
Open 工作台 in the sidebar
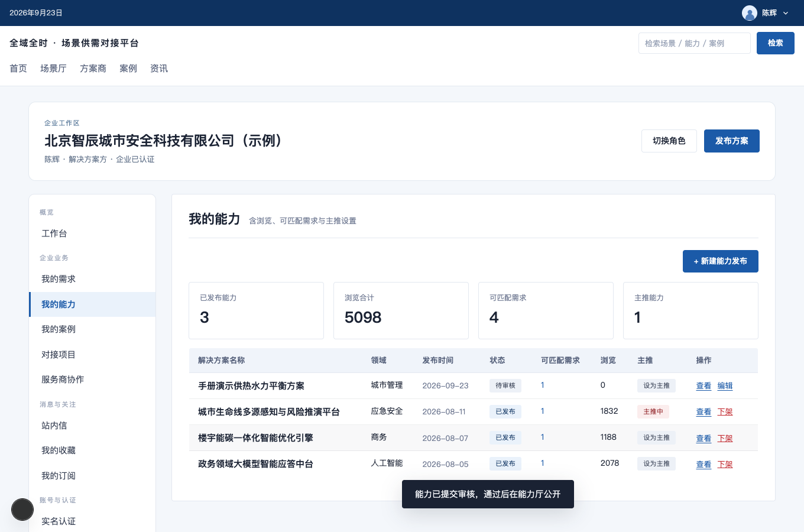coord(92,233)
